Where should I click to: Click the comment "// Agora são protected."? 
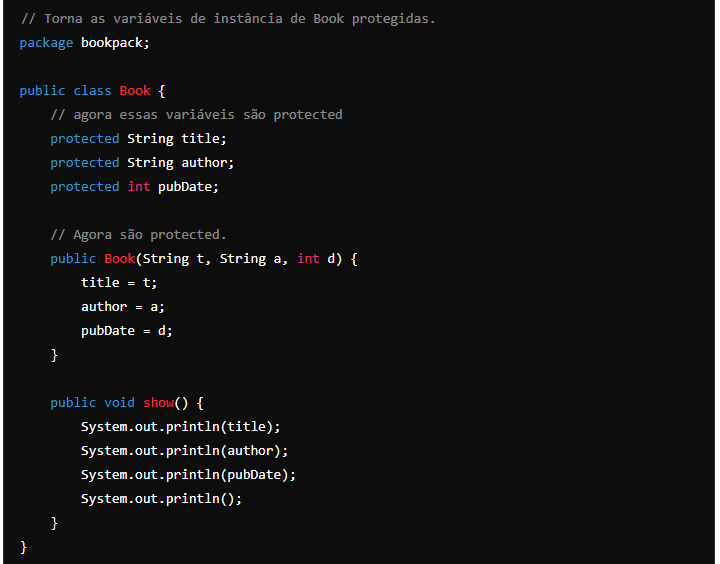click(138, 235)
